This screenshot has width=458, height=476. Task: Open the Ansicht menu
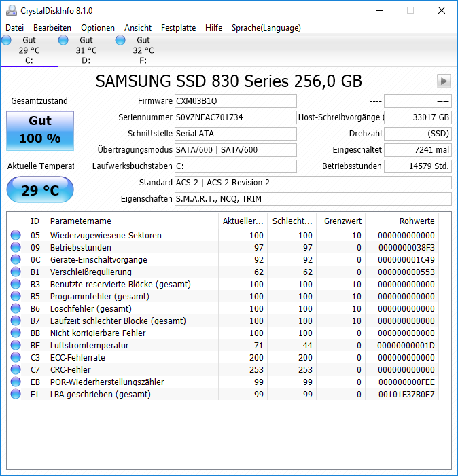(x=138, y=28)
